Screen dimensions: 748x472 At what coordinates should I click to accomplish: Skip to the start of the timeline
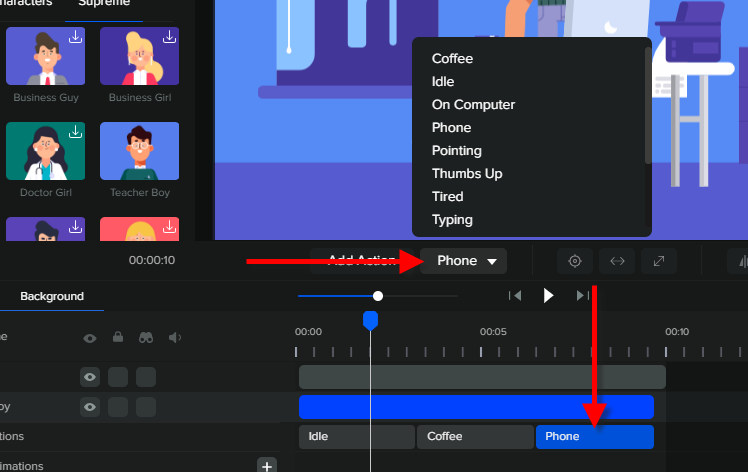[515, 296]
